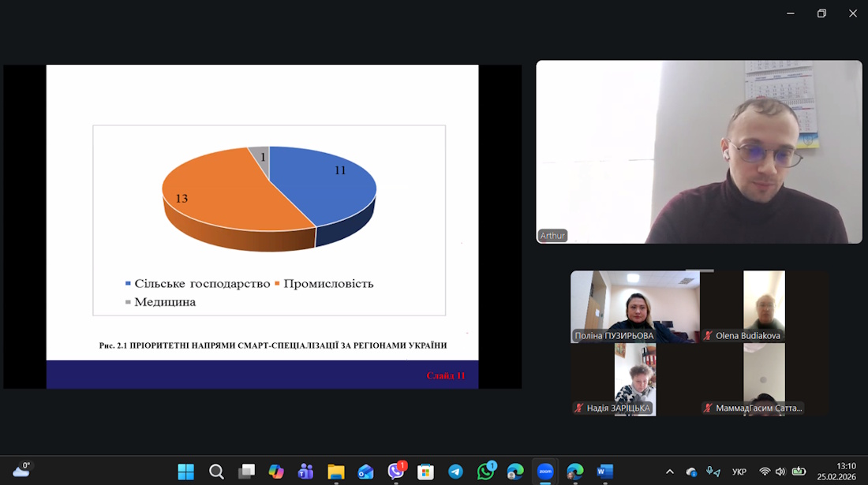The image size is (868, 485).
Task: Open the Zoom app in taskbar
Action: click(x=545, y=472)
